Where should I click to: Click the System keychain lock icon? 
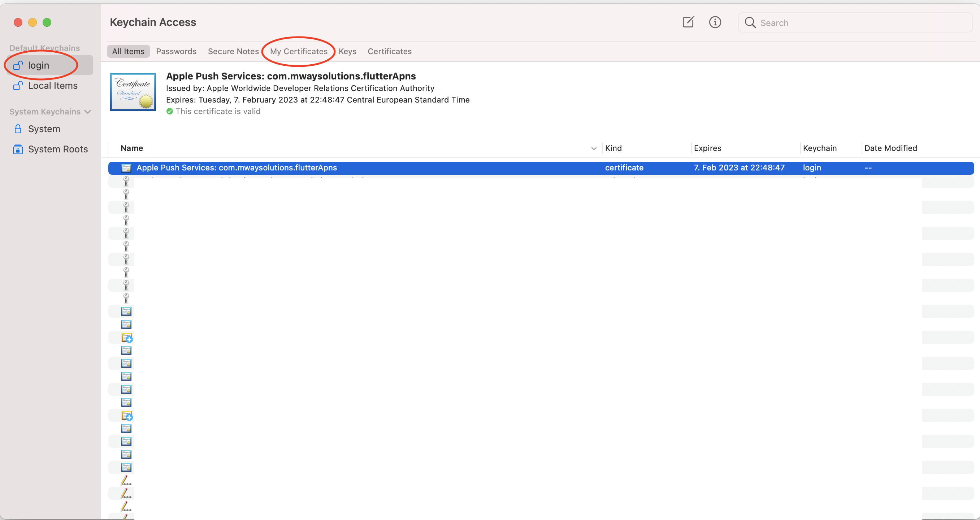(x=17, y=129)
